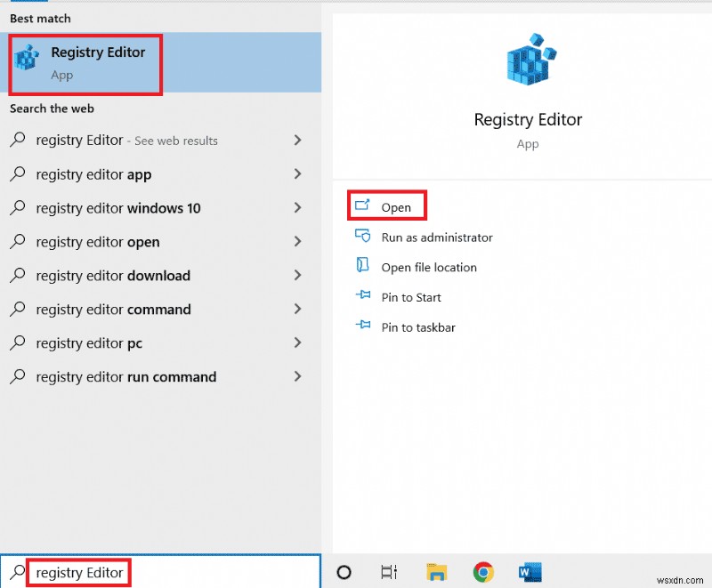Screen dimensions: 712x588
Task: Choose Open for Registry Editor
Action: click(396, 207)
